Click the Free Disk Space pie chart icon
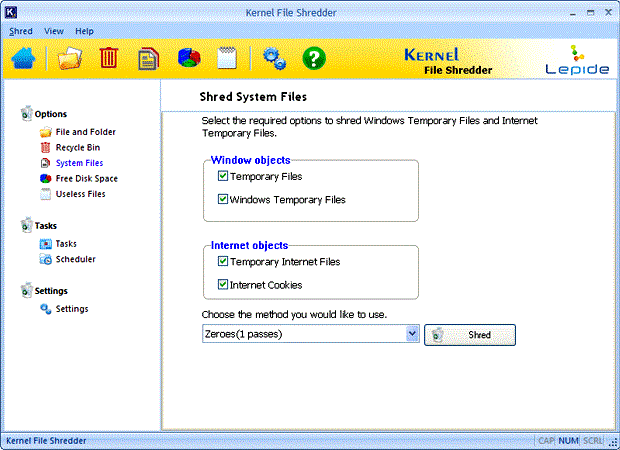 pyautogui.click(x=189, y=58)
